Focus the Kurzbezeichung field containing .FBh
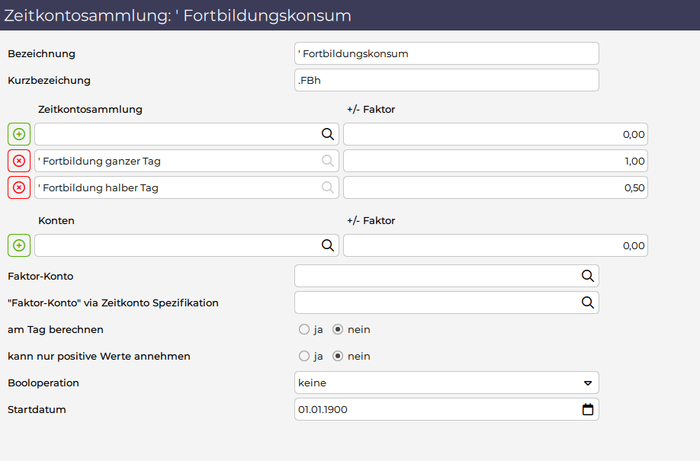This screenshot has width=700, height=461. coord(446,80)
